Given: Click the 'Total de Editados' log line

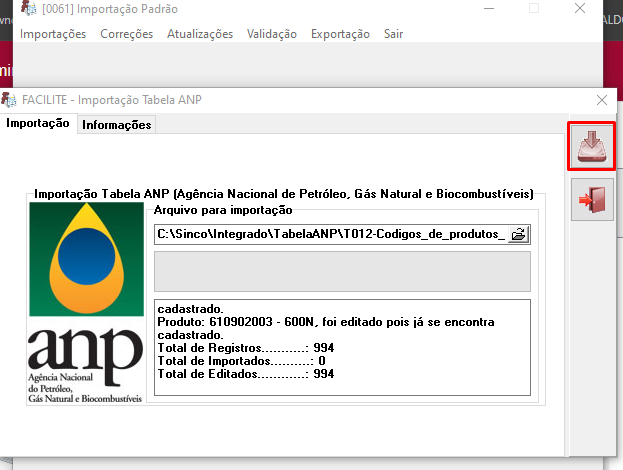Looking at the screenshot, I should pyautogui.click(x=246, y=374).
